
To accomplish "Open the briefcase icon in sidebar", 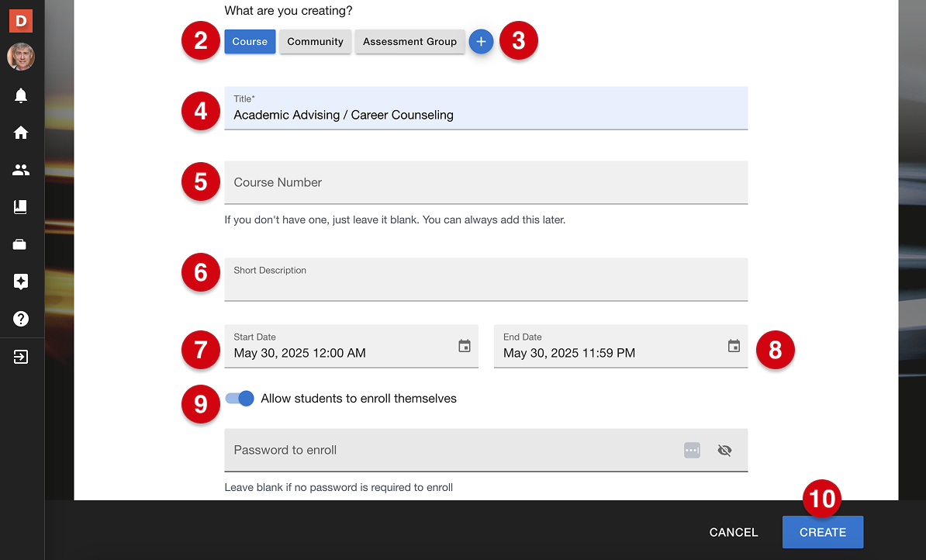I will pyautogui.click(x=20, y=244).
